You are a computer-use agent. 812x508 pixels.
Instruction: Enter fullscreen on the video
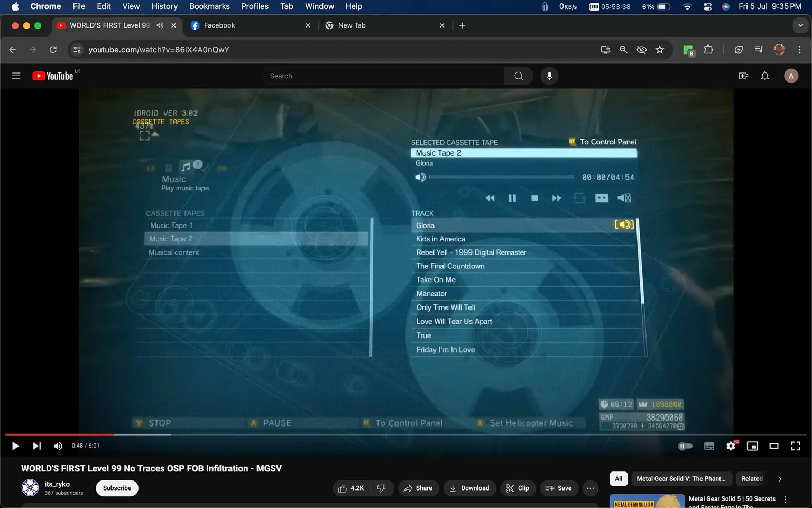tap(796, 446)
